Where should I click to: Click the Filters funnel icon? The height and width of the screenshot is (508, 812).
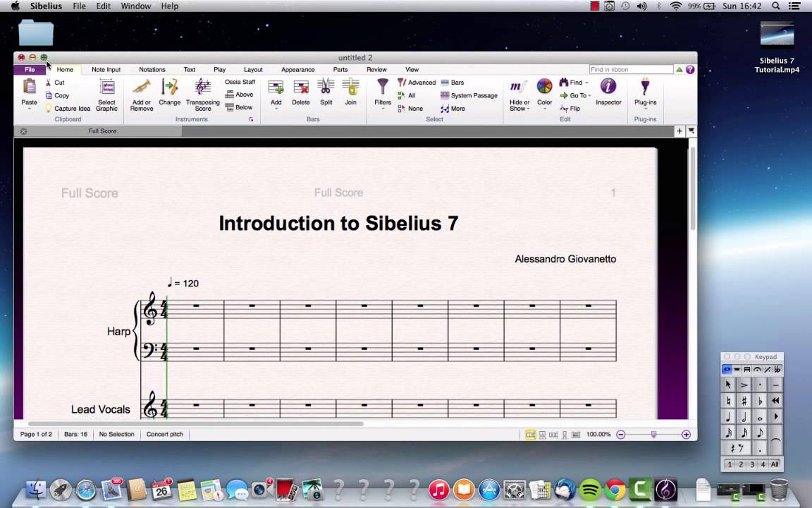[383, 87]
